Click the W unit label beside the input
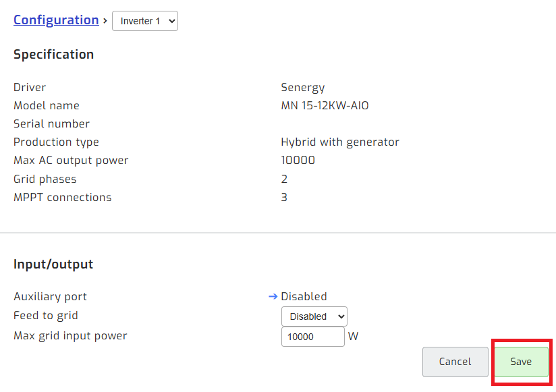 353,335
